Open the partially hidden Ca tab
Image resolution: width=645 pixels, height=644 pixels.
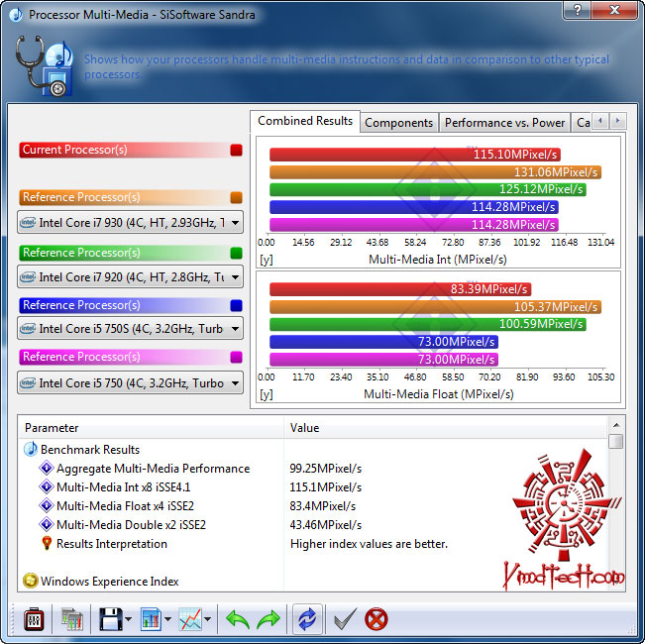tap(583, 123)
